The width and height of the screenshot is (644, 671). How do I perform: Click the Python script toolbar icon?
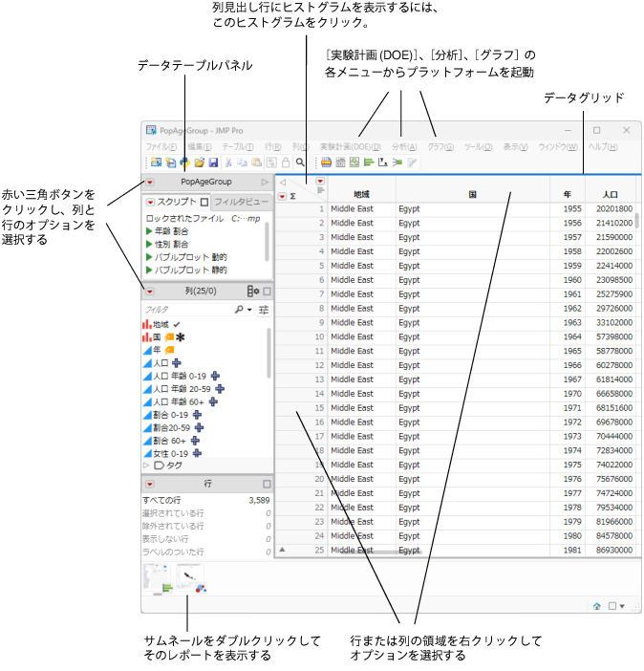click(x=184, y=162)
